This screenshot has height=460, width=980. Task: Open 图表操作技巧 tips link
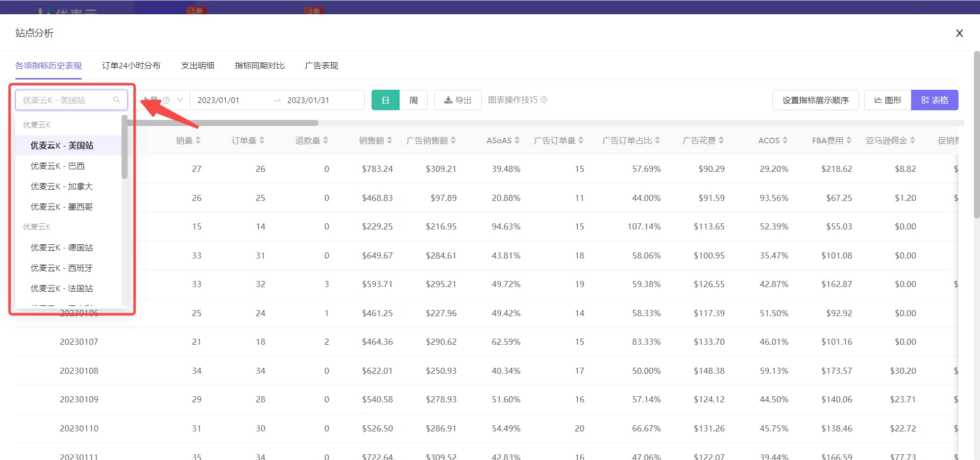coord(513,100)
